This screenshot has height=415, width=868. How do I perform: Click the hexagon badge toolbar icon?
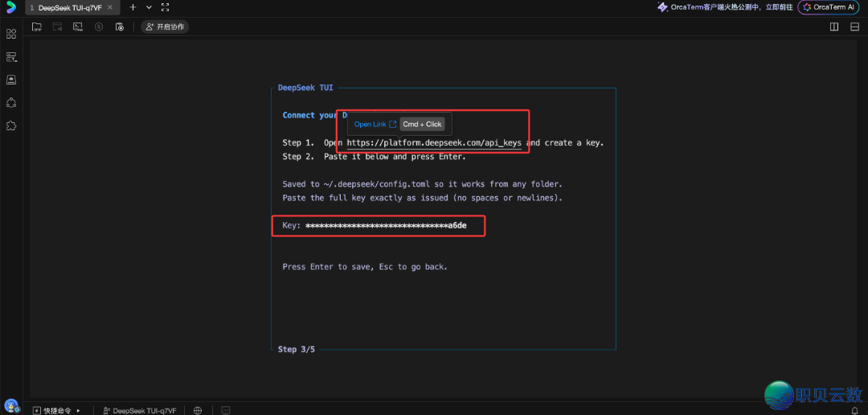99,27
